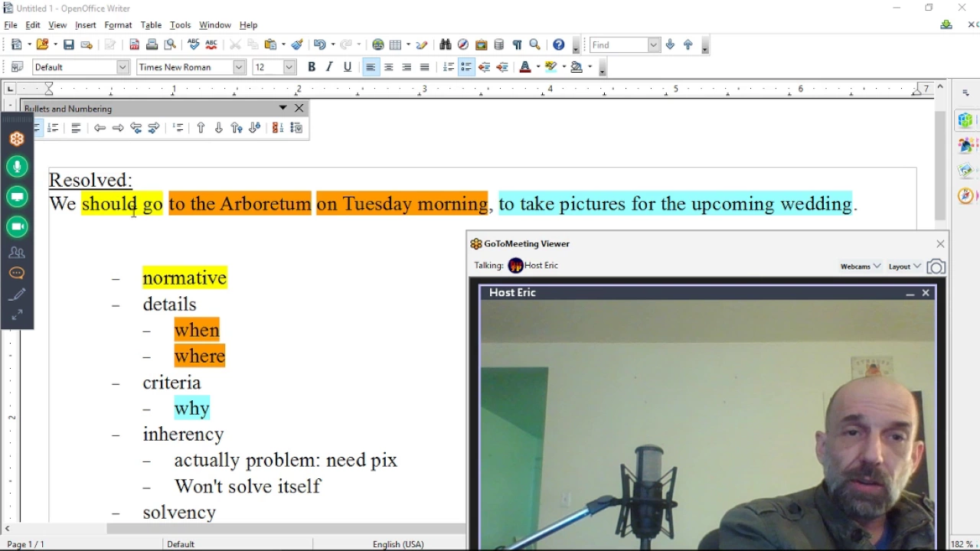Toggle Italic formatting
Image resolution: width=980 pixels, height=551 pixels.
coord(330,67)
